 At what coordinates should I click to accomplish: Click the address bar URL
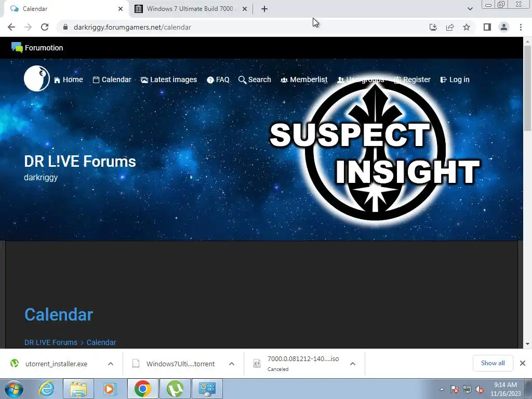click(x=132, y=27)
